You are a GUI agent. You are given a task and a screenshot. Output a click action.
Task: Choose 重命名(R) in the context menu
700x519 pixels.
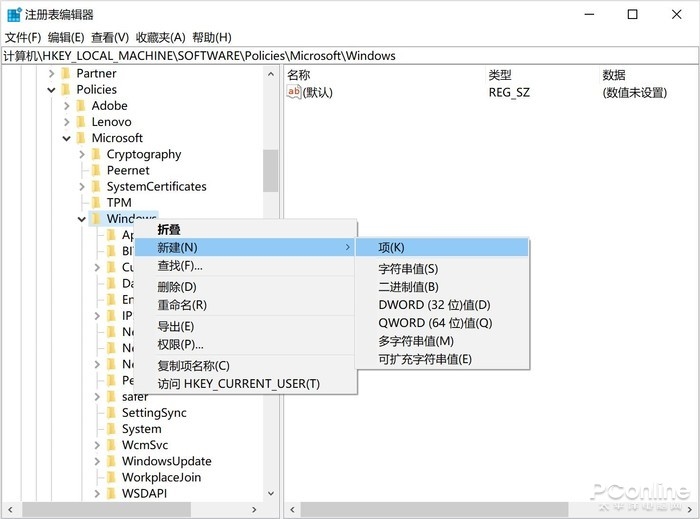245,305
